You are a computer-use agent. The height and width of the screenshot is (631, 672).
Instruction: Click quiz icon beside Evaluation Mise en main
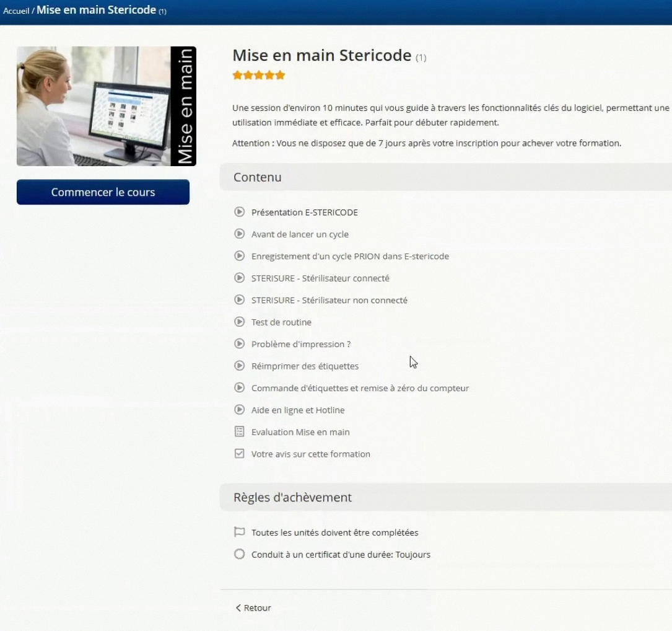tap(239, 431)
